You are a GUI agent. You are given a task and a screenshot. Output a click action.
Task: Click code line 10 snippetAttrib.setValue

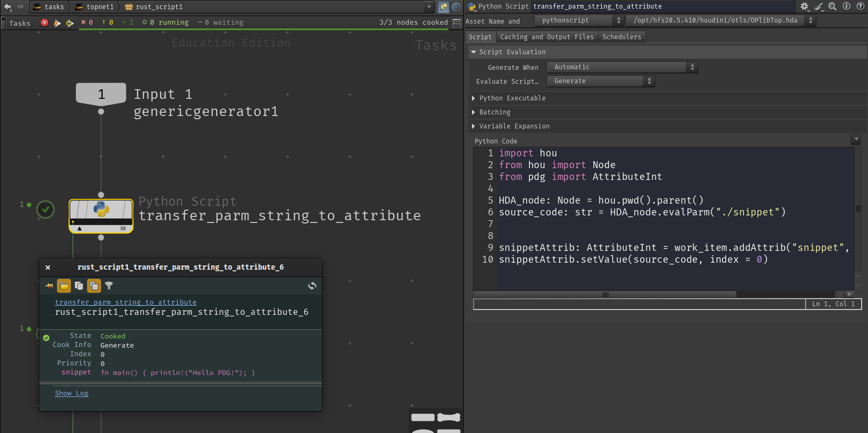[x=633, y=259]
